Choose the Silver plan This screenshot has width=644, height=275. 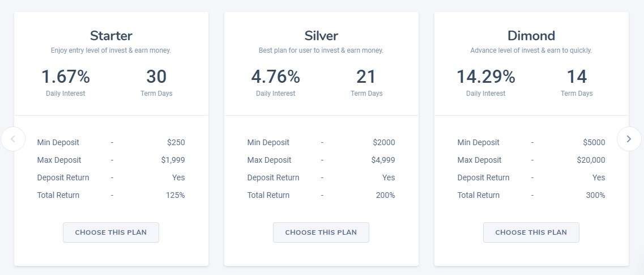point(321,232)
